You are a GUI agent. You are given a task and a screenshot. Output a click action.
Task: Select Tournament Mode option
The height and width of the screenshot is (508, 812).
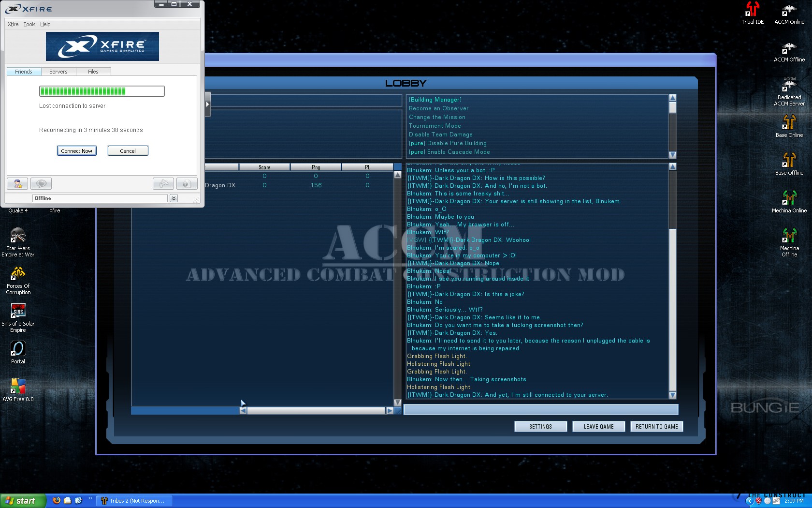(x=435, y=126)
